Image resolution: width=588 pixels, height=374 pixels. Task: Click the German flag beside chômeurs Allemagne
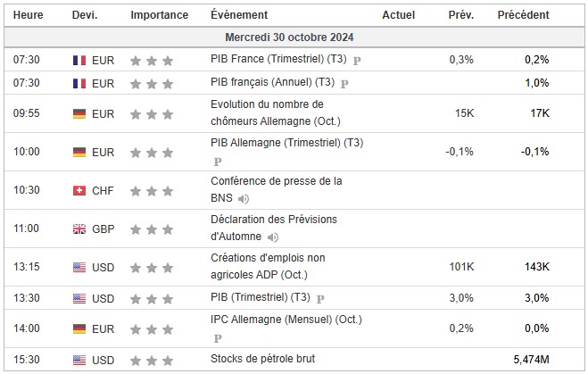point(78,114)
